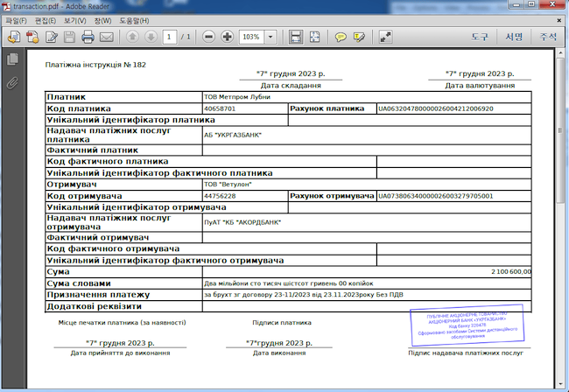Open the 파일(F) menu

17,21
